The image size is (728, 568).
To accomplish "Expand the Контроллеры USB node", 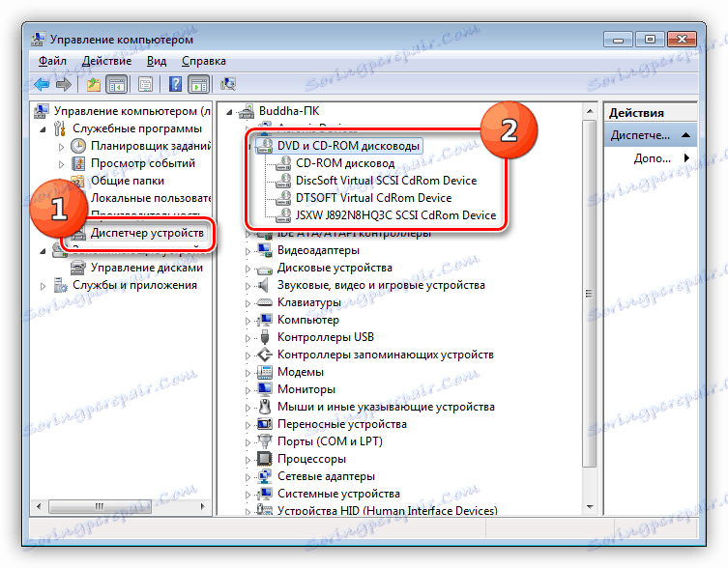I will click(248, 338).
